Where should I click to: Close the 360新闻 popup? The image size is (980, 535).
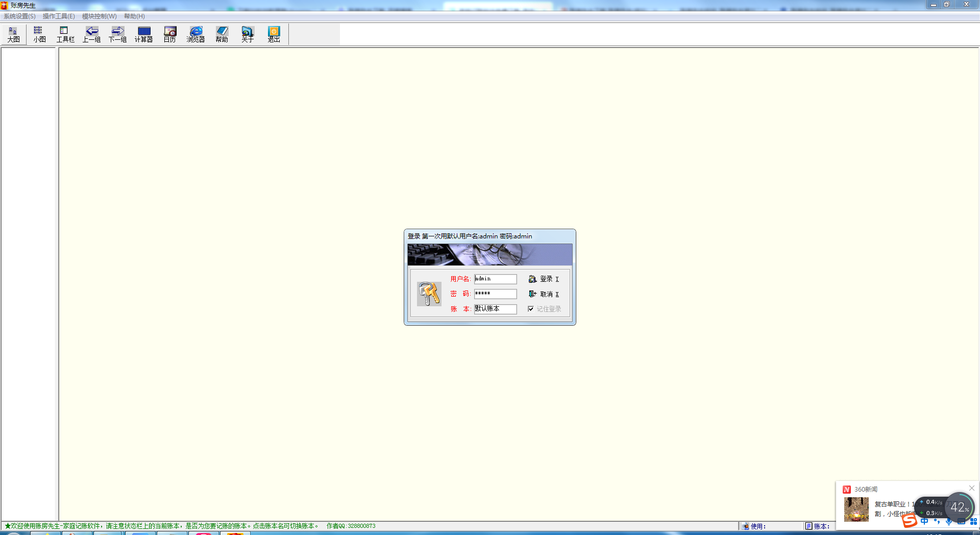[x=972, y=488]
